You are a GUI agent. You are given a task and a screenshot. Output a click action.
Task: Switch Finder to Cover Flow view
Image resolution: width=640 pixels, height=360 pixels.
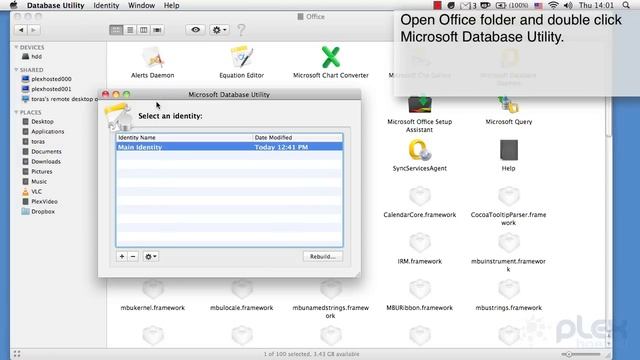click(157, 30)
